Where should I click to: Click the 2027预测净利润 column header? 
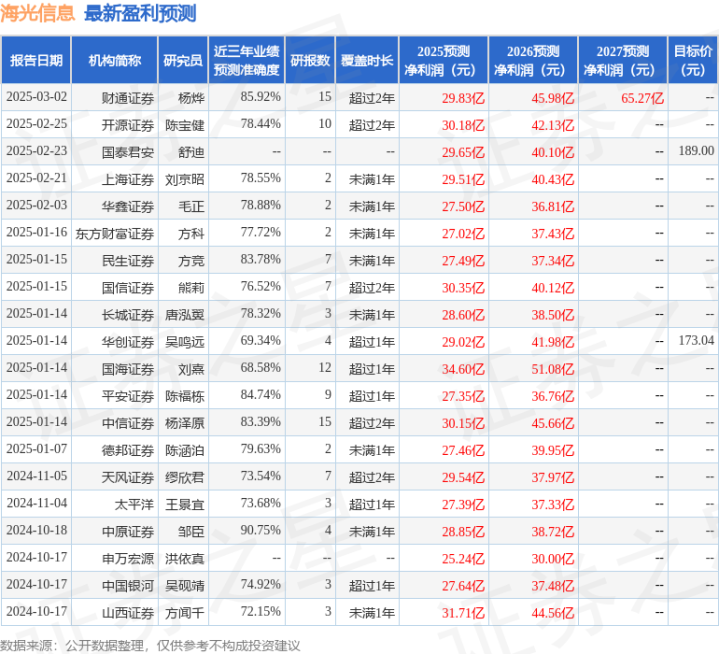(622, 60)
